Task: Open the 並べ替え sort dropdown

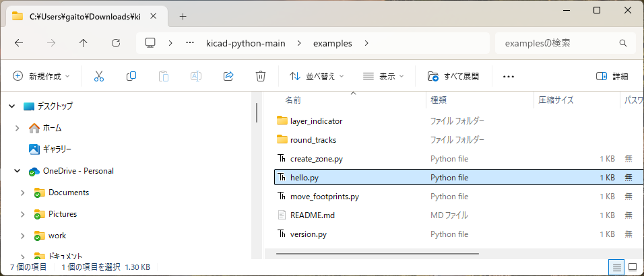Action: 317,76
